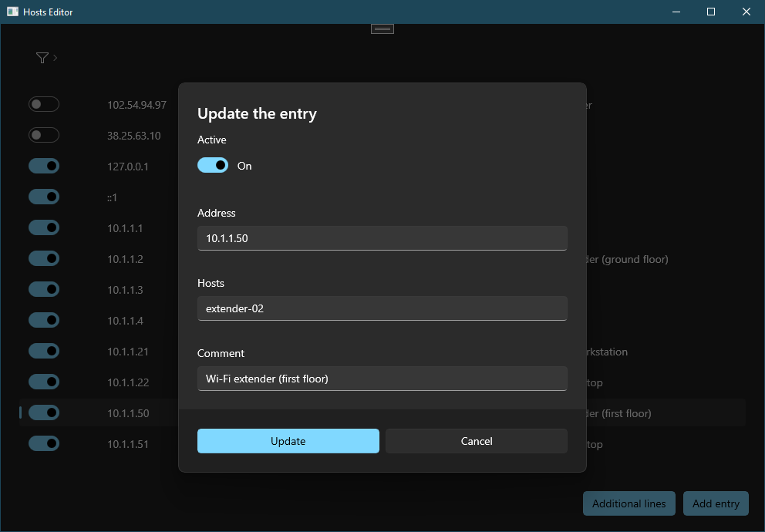
Task: Select the 102.54.94.97 address text
Action: (x=137, y=105)
